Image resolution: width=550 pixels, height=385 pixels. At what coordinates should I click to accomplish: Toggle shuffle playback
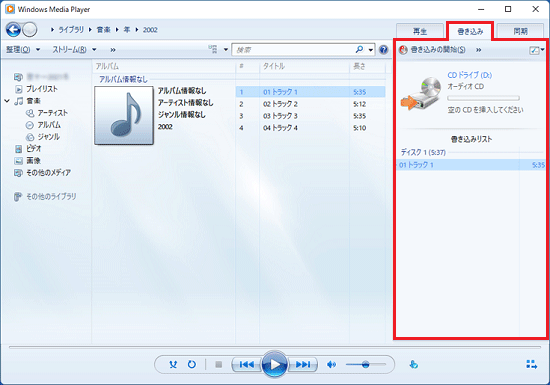point(173,365)
